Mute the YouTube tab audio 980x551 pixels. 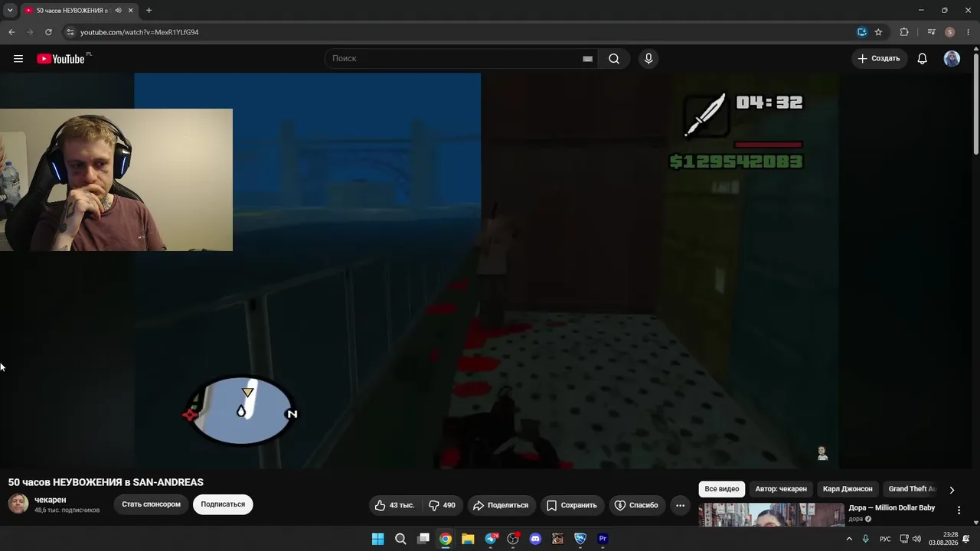pos(118,11)
